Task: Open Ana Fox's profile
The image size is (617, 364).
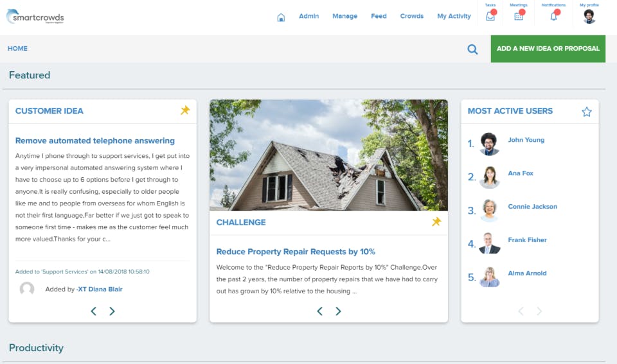Action: coord(521,173)
